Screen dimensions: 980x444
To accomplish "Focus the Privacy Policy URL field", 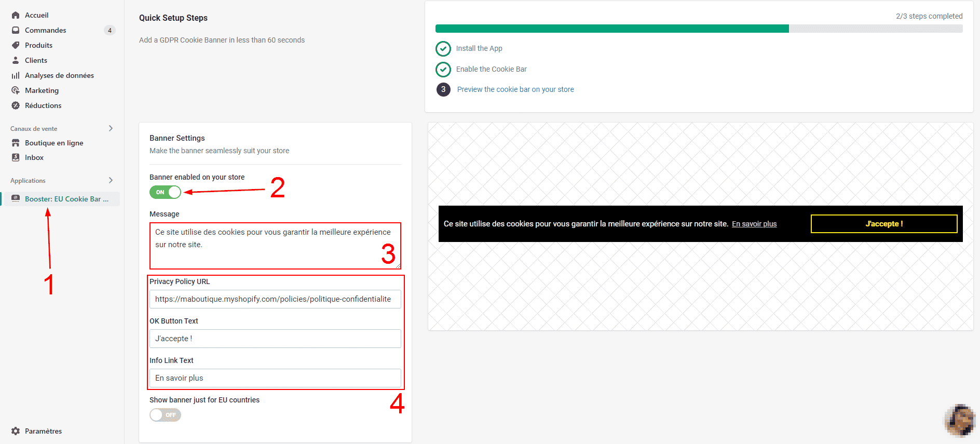I will coord(275,299).
